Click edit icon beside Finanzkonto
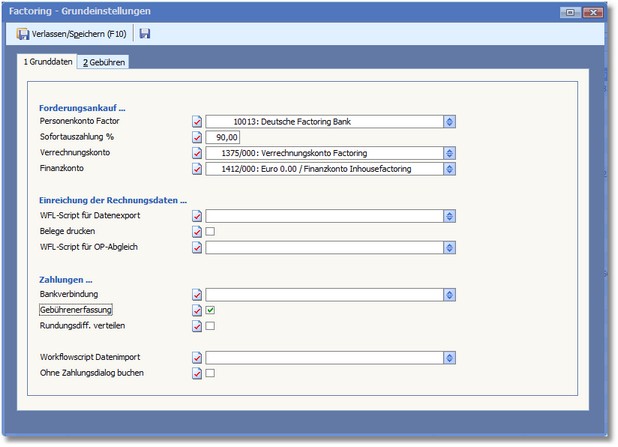This screenshot has height=447, width=618. [x=197, y=169]
